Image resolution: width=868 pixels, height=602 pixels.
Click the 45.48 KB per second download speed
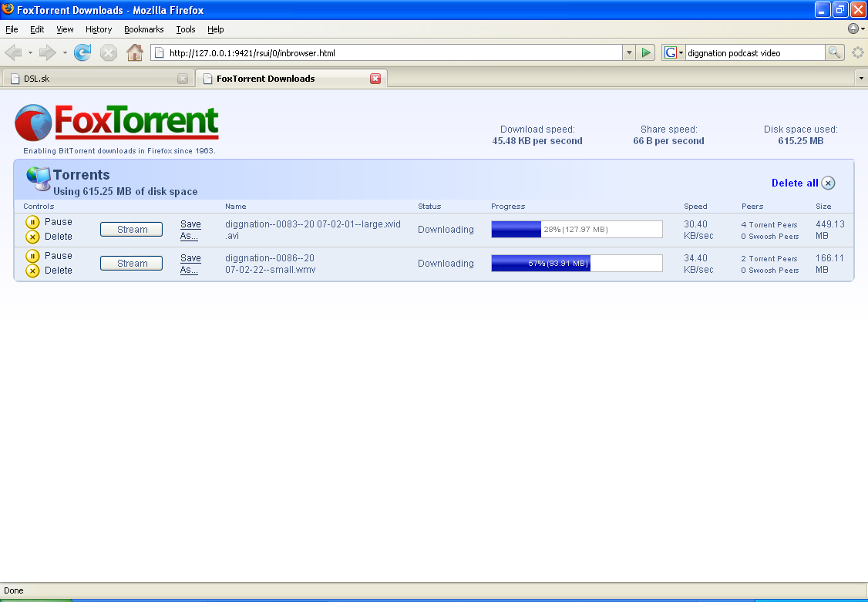(537, 140)
